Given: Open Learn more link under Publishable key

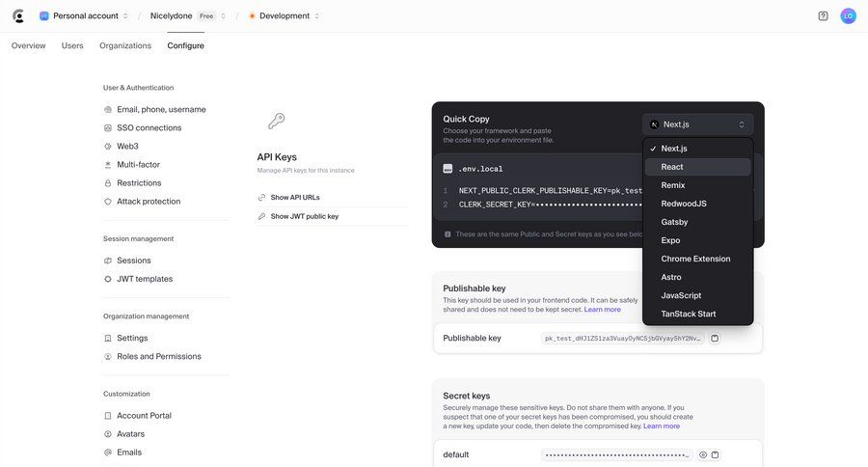Looking at the screenshot, I should pyautogui.click(x=602, y=310).
